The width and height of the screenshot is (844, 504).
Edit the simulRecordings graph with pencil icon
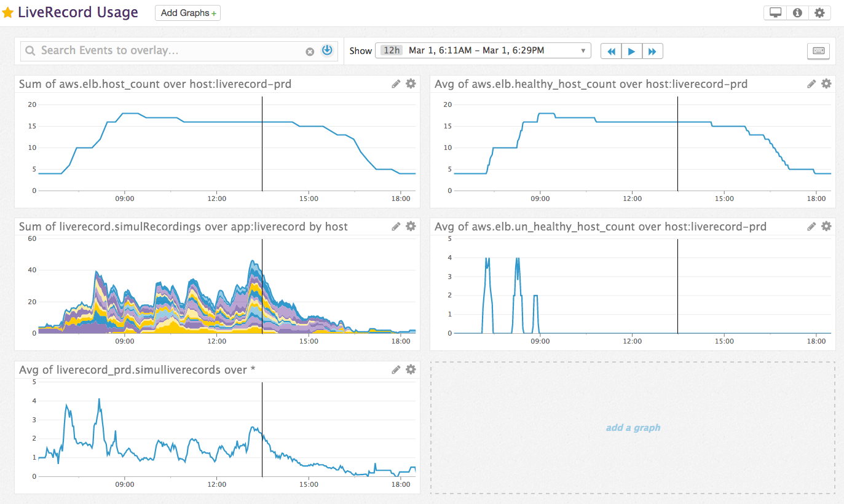396,226
